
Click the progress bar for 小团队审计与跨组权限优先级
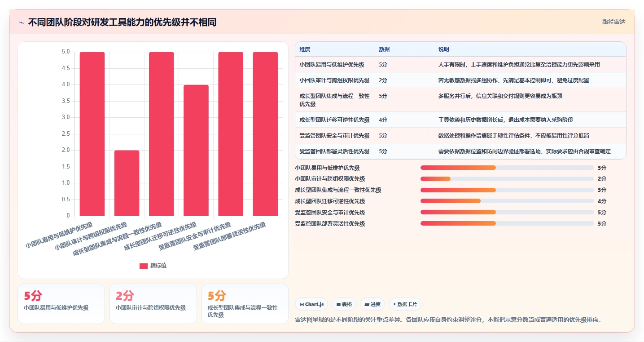tap(507, 179)
